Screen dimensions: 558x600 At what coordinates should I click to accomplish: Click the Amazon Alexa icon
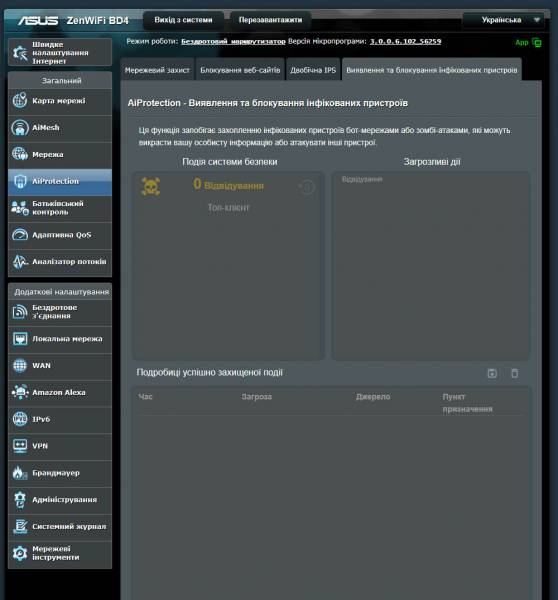(x=20, y=392)
